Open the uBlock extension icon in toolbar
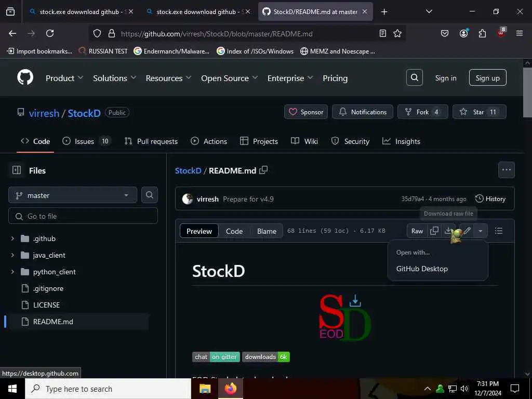The height and width of the screenshot is (399, 532). (x=501, y=33)
